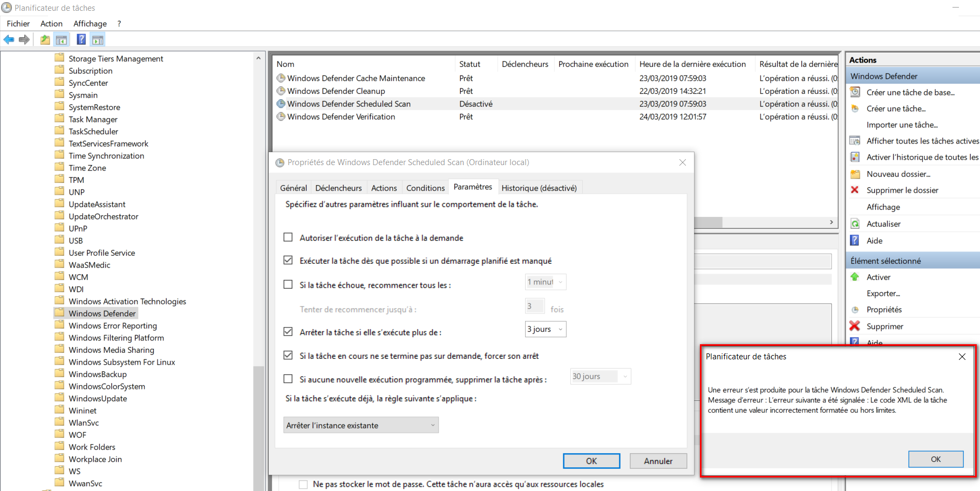
Task: Click OK in the properties dialog
Action: point(591,461)
